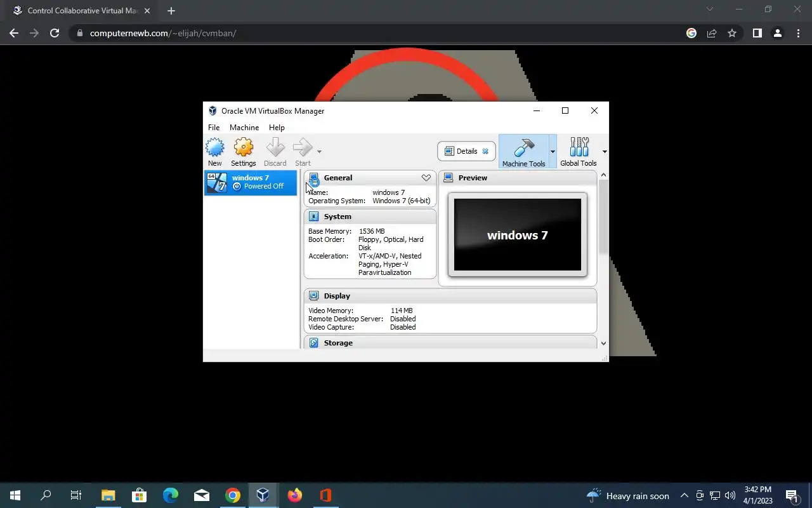Click the Display section header title

pos(337,296)
